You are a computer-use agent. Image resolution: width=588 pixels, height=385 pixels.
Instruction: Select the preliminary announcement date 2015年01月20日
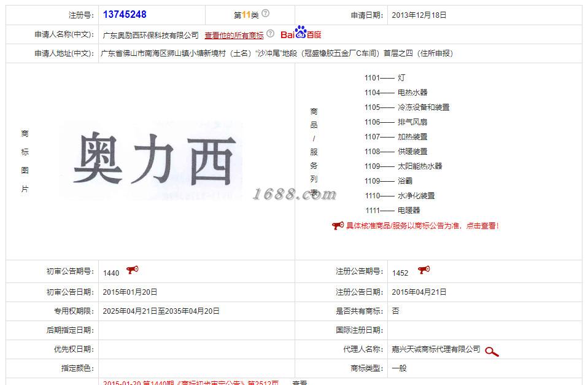130,292
